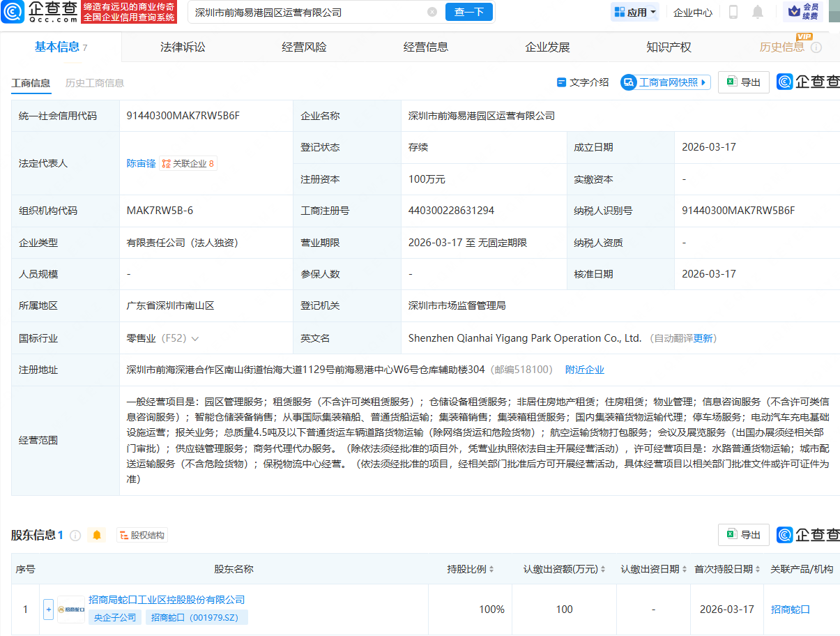Click the member renewal crown icon
The width and height of the screenshot is (840, 636).
pos(793,11)
